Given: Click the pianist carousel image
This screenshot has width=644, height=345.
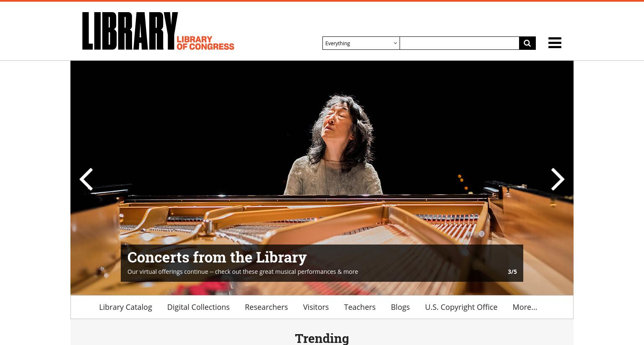Looking at the screenshot, I should click(x=322, y=159).
